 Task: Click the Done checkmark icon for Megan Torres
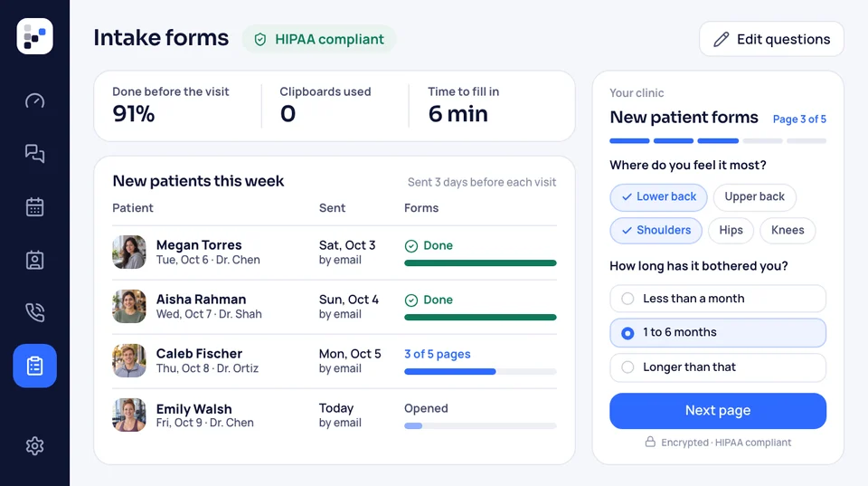click(x=411, y=246)
